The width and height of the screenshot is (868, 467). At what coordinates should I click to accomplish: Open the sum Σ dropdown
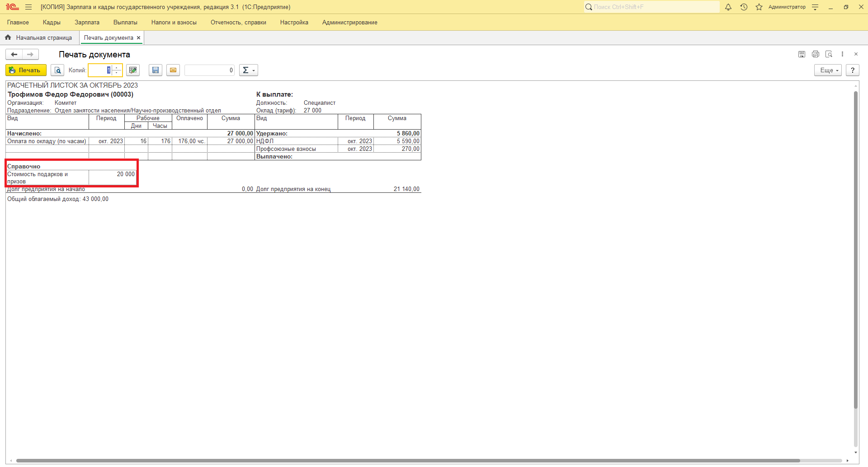[249, 70]
